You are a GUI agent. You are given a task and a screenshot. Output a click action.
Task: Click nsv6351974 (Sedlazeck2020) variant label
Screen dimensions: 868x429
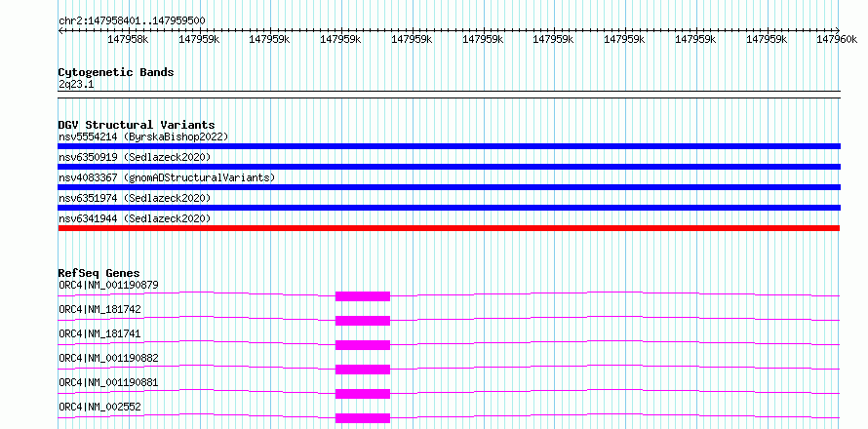click(135, 198)
